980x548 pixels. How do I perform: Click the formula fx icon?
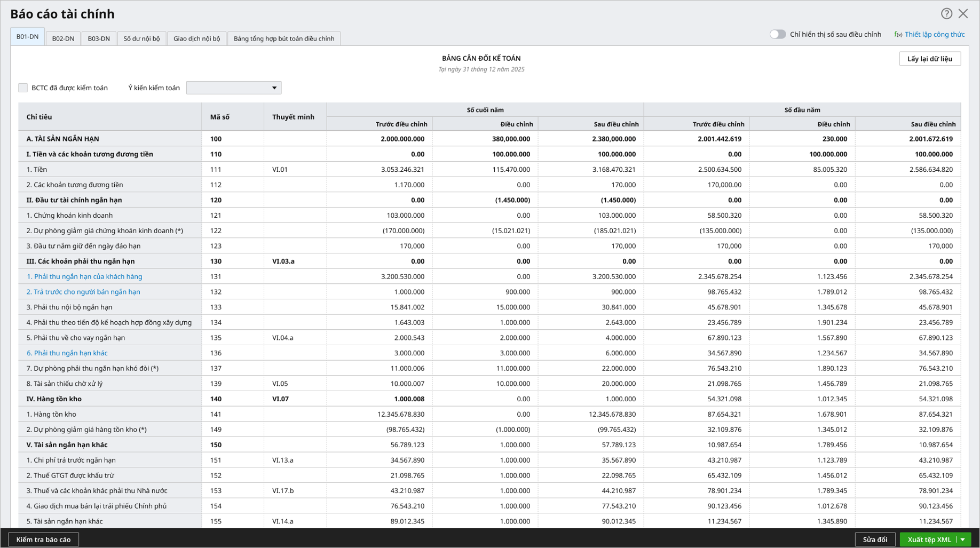click(x=898, y=35)
